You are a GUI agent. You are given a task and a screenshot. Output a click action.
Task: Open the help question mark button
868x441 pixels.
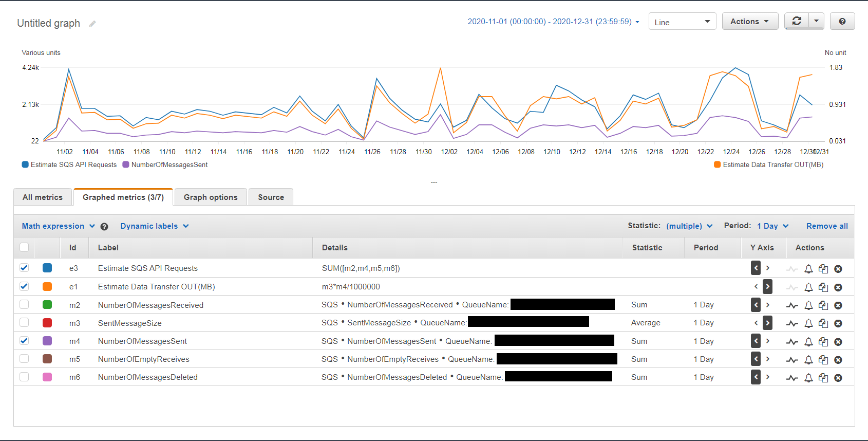842,21
